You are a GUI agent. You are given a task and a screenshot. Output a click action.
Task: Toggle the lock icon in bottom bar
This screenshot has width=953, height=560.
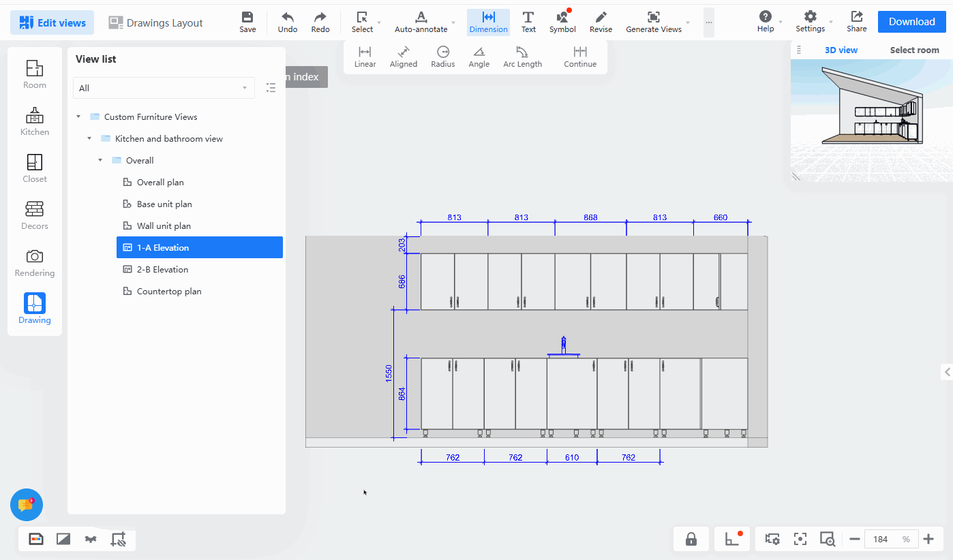click(691, 539)
